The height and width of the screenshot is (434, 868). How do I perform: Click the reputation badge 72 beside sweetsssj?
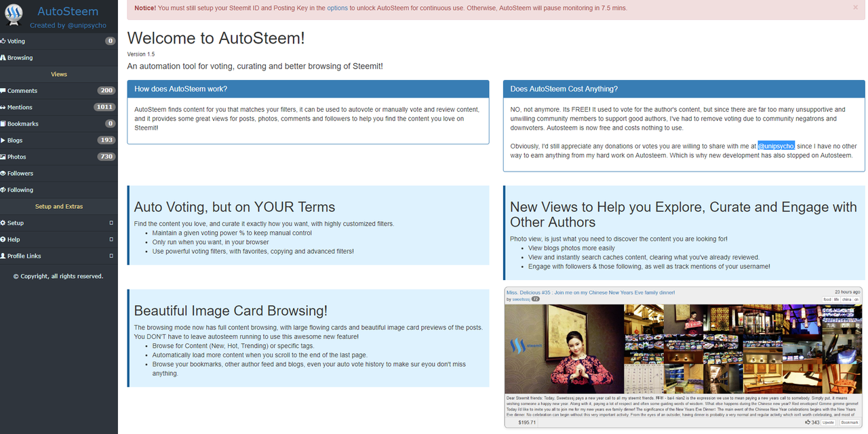pyautogui.click(x=535, y=299)
